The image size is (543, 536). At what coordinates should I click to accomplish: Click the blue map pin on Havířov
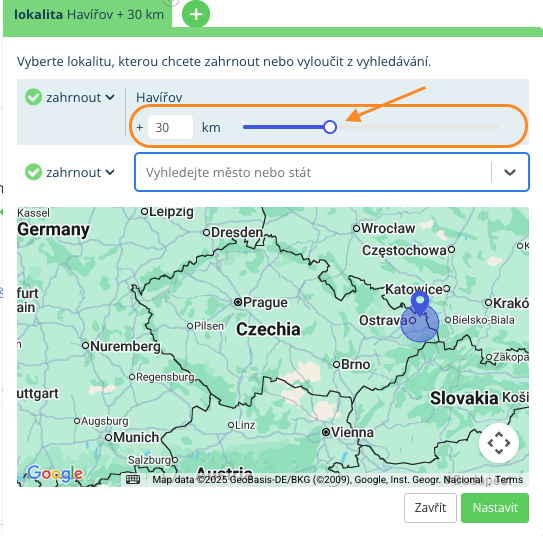tap(420, 303)
